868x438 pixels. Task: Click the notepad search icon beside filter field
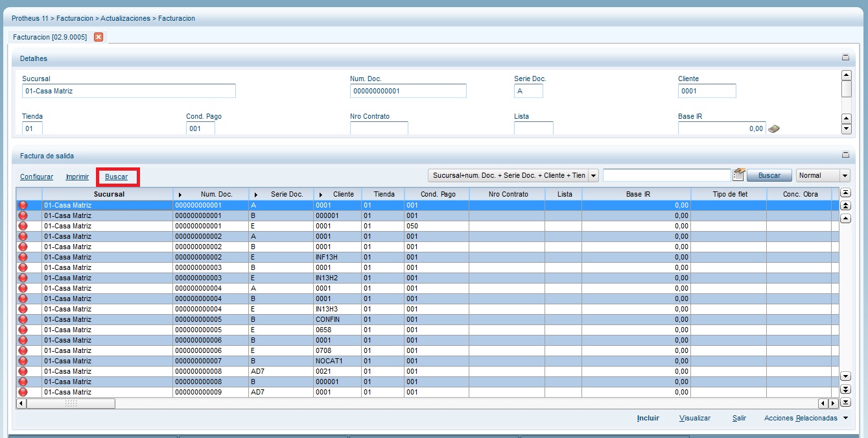[x=738, y=175]
